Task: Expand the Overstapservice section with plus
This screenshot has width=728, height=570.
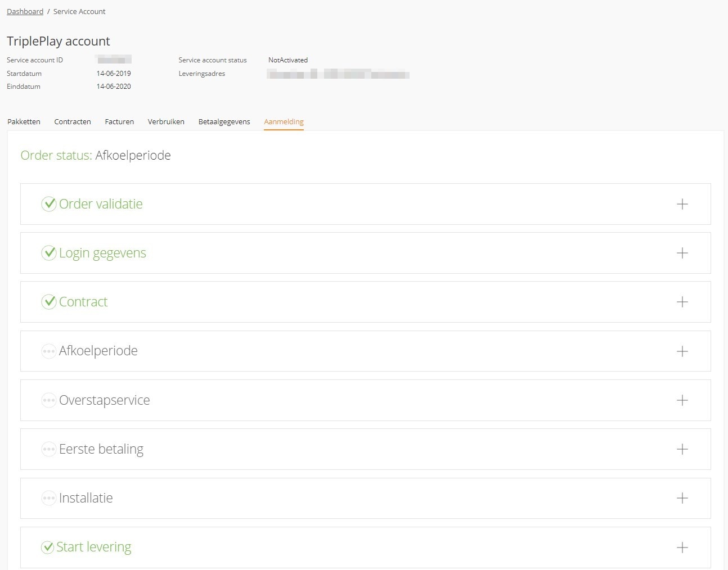Action: coord(682,400)
